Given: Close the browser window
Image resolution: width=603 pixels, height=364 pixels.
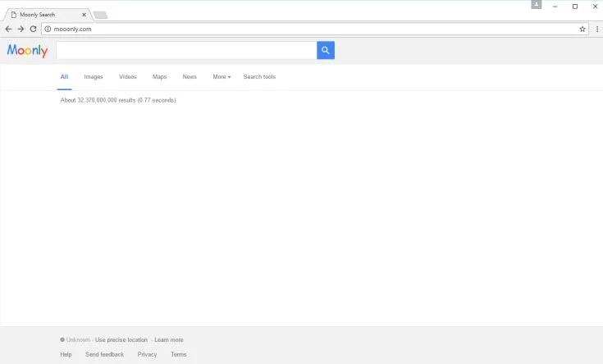Looking at the screenshot, I should point(595,7).
